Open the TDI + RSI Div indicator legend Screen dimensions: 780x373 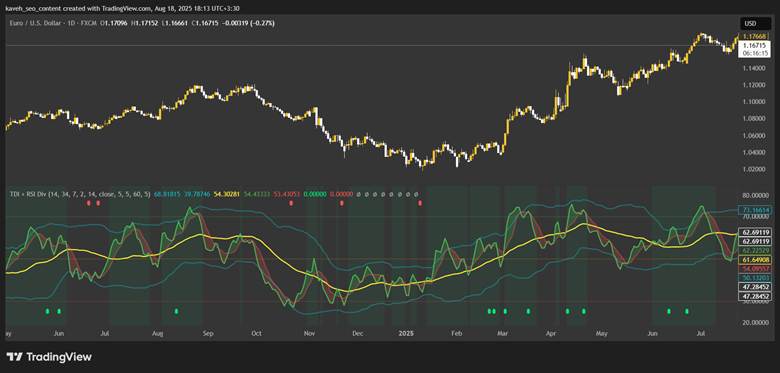click(80, 194)
